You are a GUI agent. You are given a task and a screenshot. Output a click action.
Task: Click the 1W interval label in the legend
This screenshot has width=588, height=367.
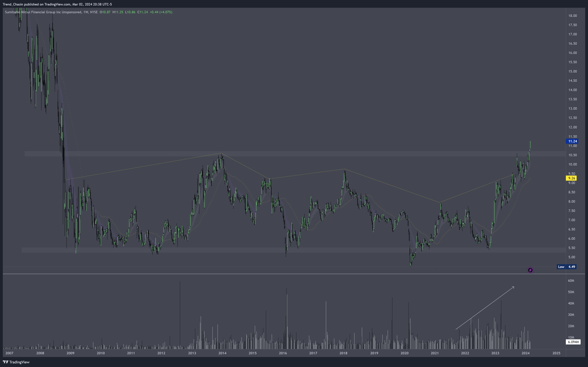86,12
